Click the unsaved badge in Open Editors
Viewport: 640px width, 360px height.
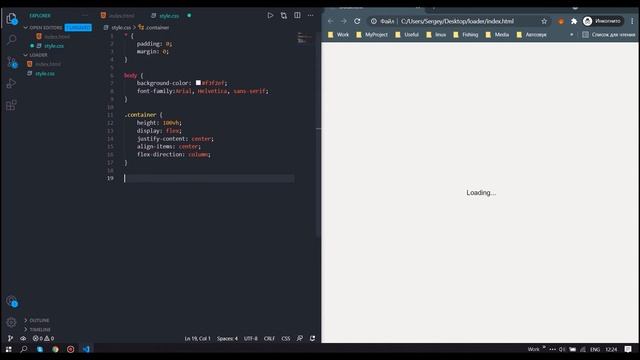coord(78,28)
